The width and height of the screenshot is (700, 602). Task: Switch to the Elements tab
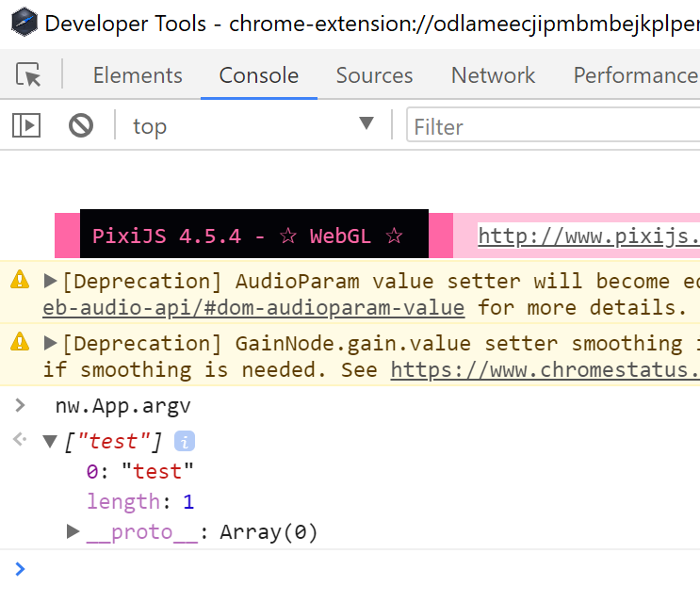coord(138,75)
